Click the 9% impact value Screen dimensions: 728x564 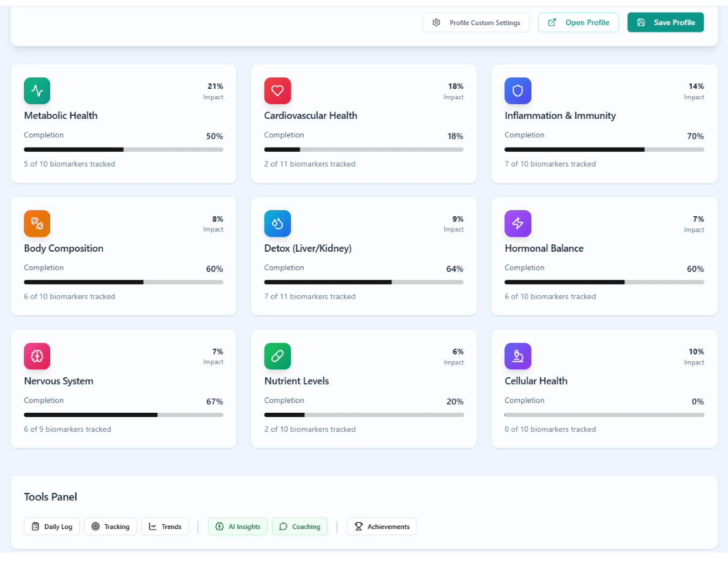[458, 219]
